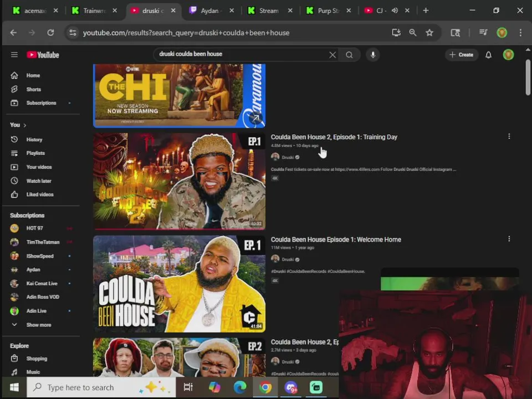The width and height of the screenshot is (532, 399).
Task: Bookmark this page with star icon
Action: click(x=429, y=33)
